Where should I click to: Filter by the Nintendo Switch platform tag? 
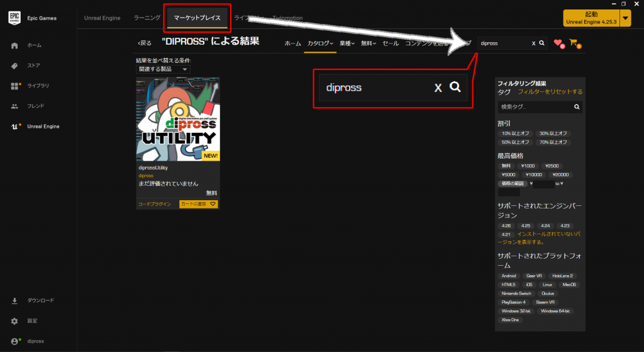516,293
